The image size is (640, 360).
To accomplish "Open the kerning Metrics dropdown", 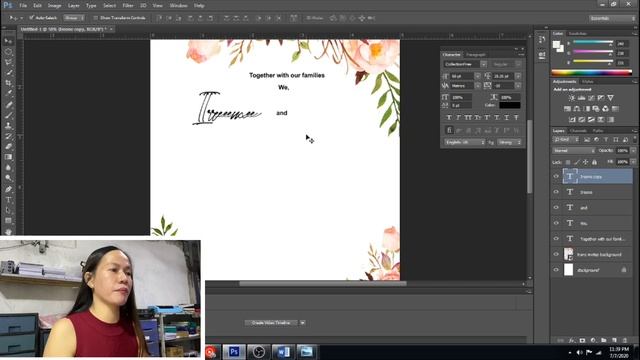I will (x=477, y=86).
